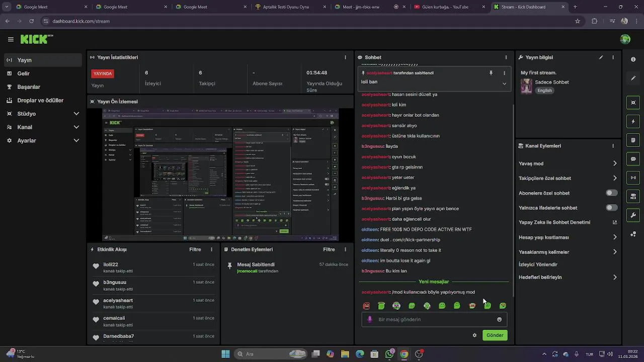This screenshot has height=362, width=644.
Task: Open Yayın İstatistikleri three-dot menu
Action: tap(345, 57)
